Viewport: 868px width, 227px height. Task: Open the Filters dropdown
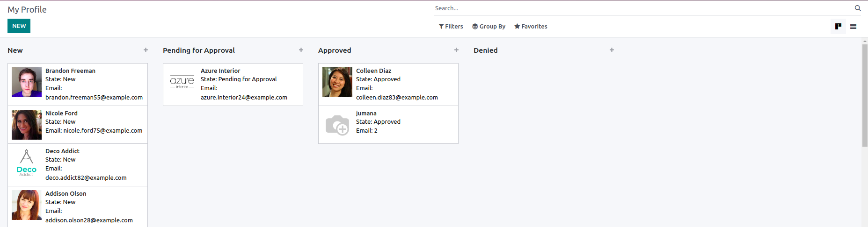[x=451, y=27]
